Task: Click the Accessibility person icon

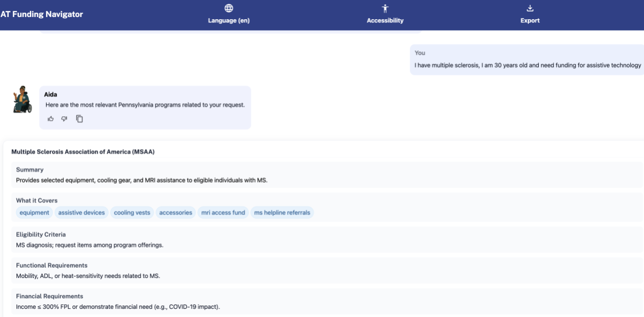Action: (385, 8)
